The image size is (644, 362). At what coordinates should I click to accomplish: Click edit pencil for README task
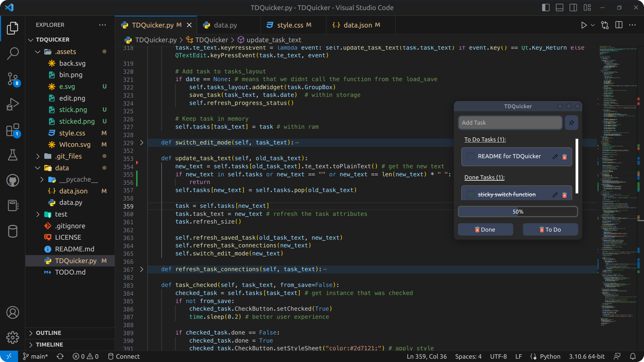pyautogui.click(x=555, y=157)
